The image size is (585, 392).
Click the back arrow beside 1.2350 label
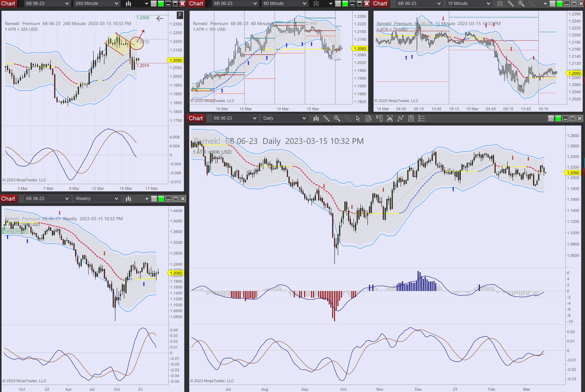[160, 18]
